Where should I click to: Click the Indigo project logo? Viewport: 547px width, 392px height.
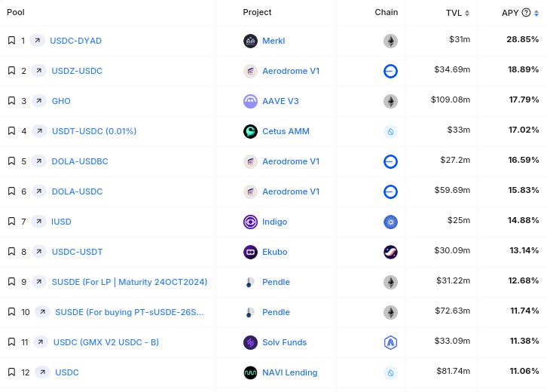pos(250,222)
